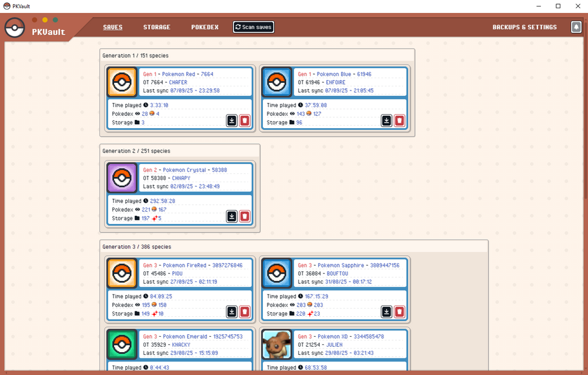Screen dimensions: 588x375
Task: Click the download icon for Pokemon FireRed save
Action: [232, 312]
